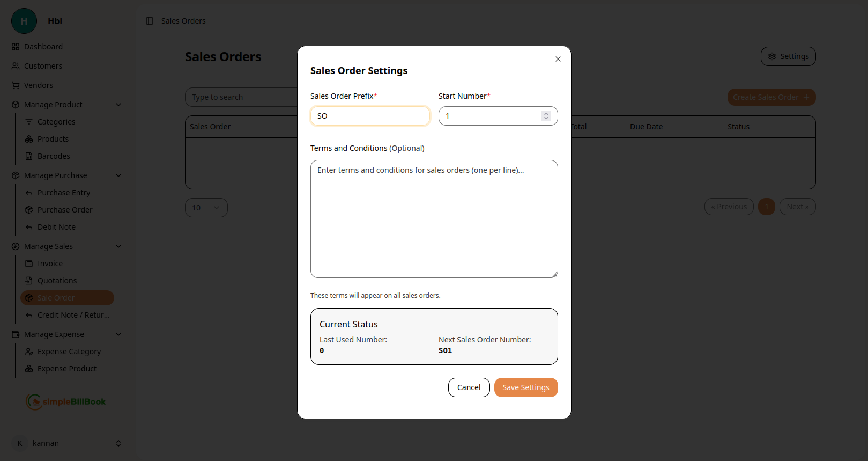868x461 pixels.
Task: Collapse the Manage Purchase section
Action: (118, 175)
